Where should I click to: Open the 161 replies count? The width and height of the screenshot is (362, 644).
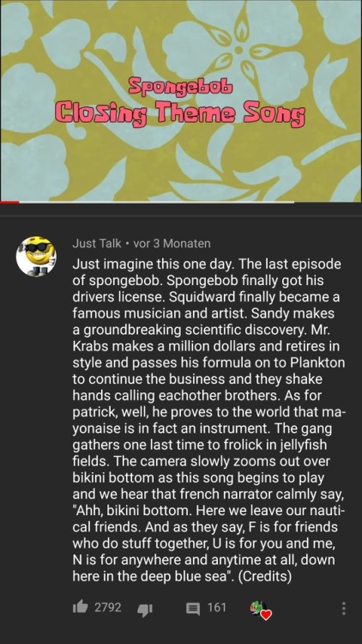[216, 607]
